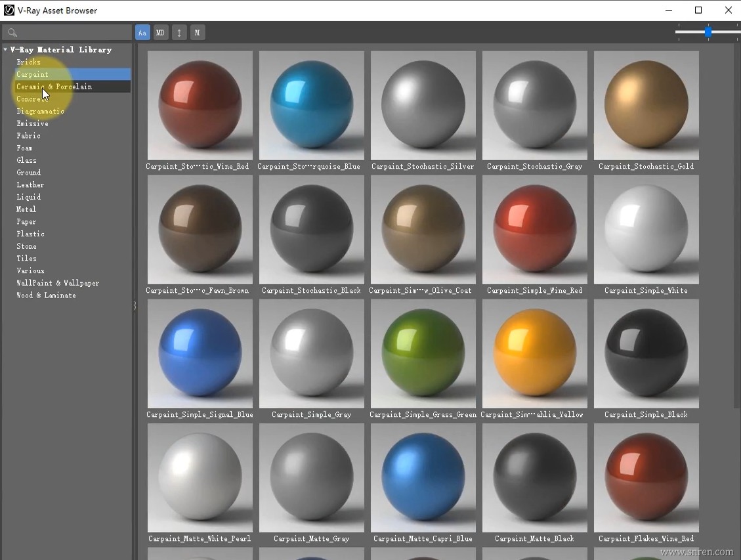Select the Carpaint_Simple_Signal_Blue material thumbnail
The width and height of the screenshot is (741, 560).
pos(200,353)
